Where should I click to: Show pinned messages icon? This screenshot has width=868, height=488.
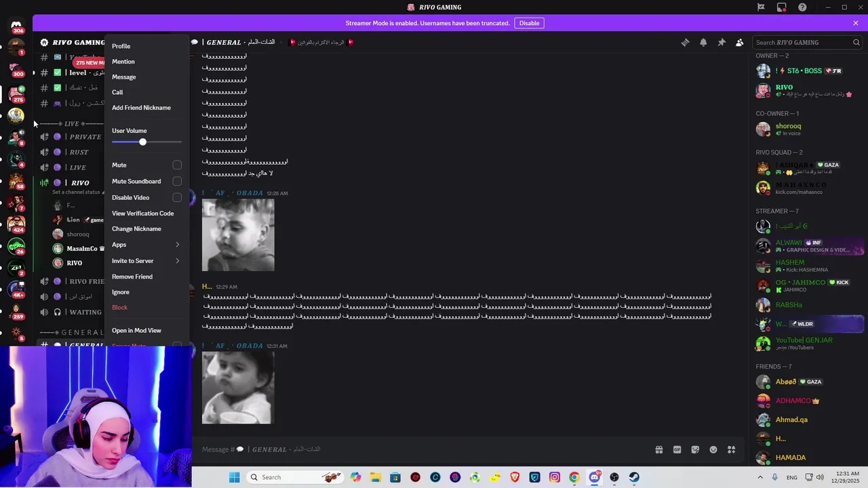pyautogui.click(x=722, y=42)
